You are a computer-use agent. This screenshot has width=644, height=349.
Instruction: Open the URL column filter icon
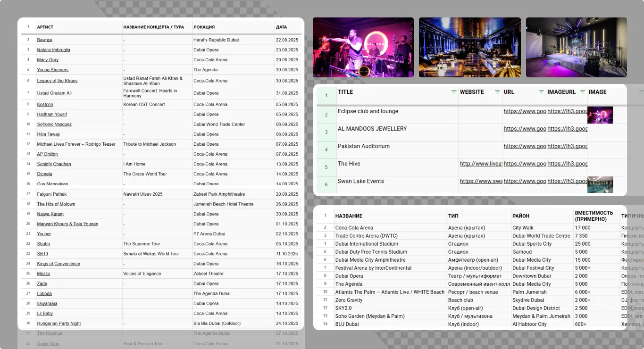pos(541,92)
